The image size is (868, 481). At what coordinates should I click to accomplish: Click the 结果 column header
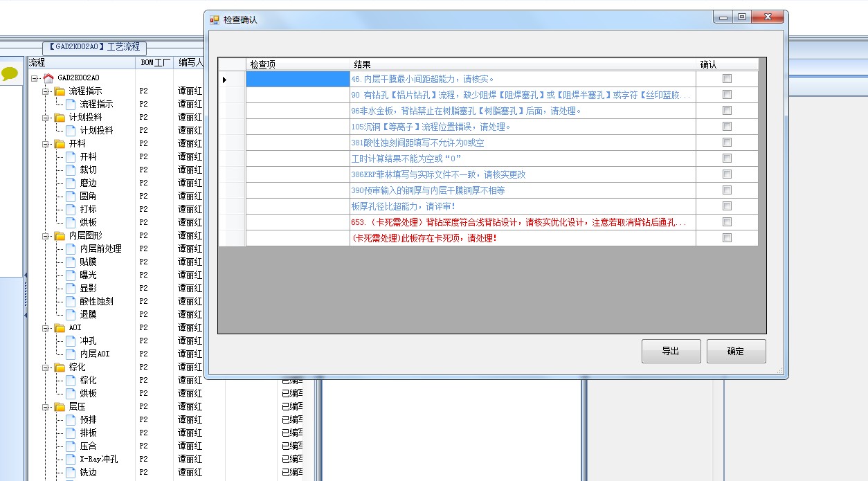click(523, 64)
